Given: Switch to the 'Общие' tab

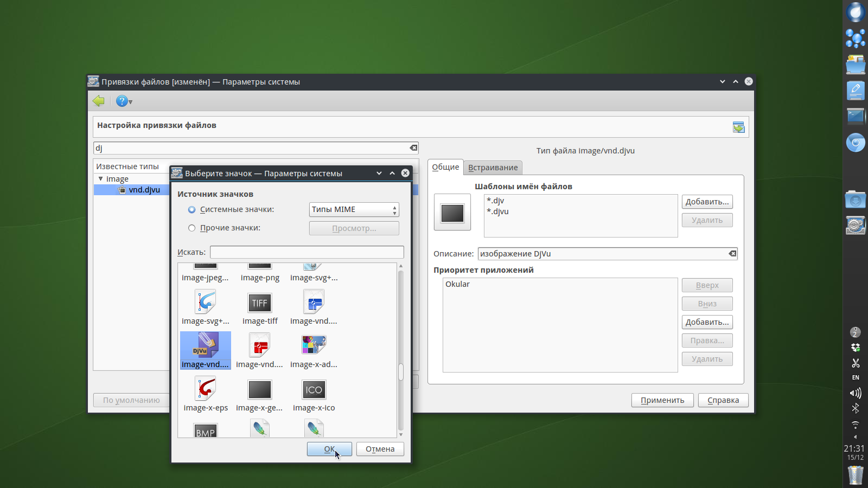Looking at the screenshot, I should coord(445,167).
